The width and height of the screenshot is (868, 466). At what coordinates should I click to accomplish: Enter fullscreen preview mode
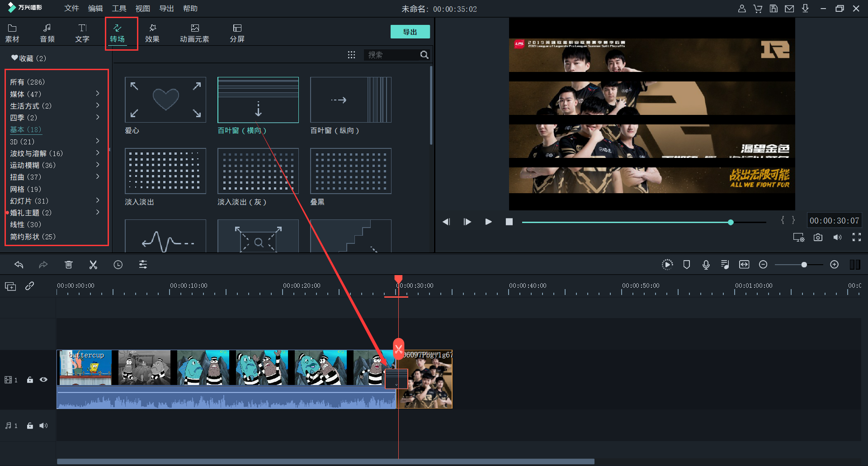(x=856, y=238)
